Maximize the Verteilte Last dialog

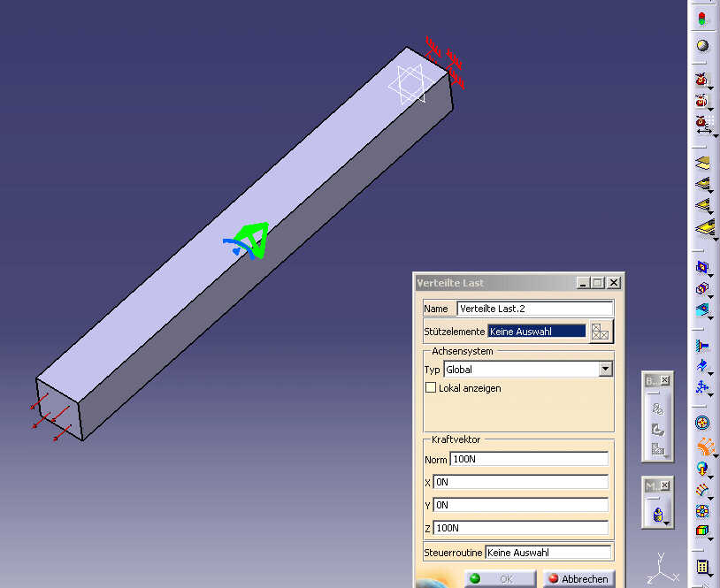tap(598, 283)
